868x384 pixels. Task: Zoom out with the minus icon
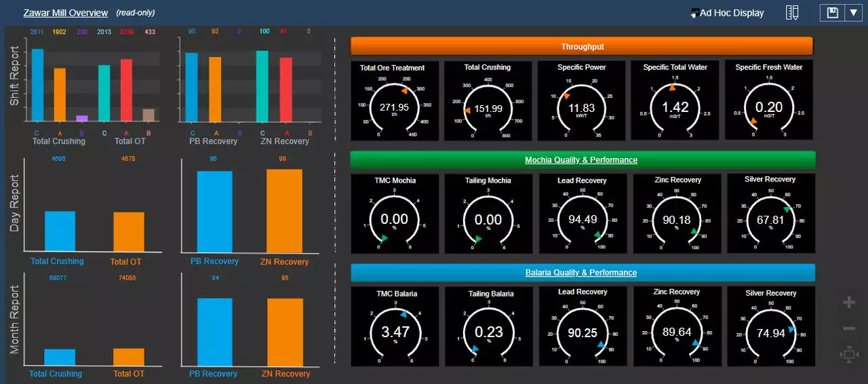click(x=848, y=328)
